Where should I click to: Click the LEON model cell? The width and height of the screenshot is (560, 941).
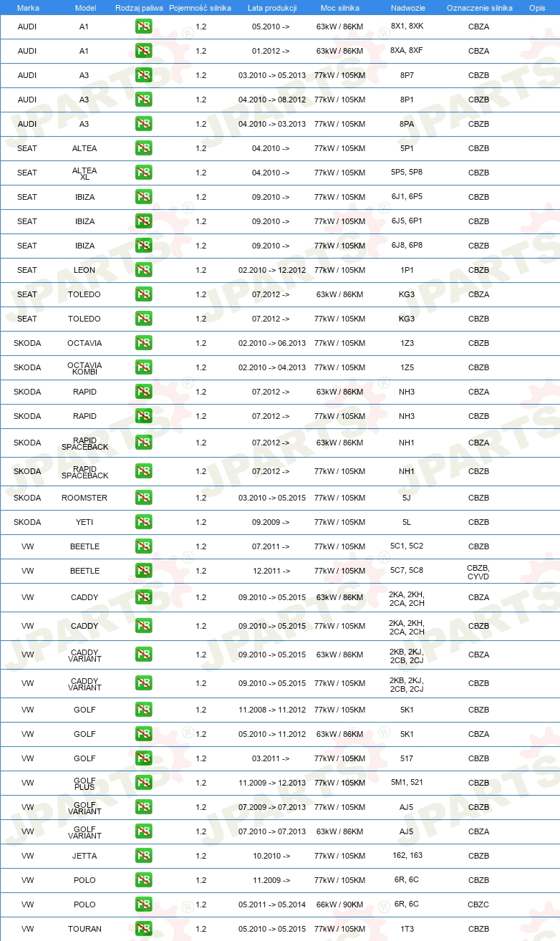[x=85, y=270]
